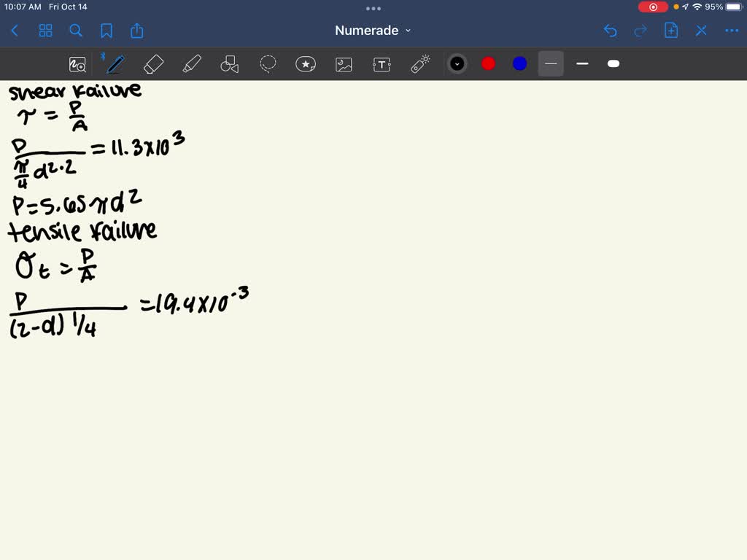This screenshot has height=560, width=747.
Task: Activate the Lasso selection tool
Action: pos(268,64)
